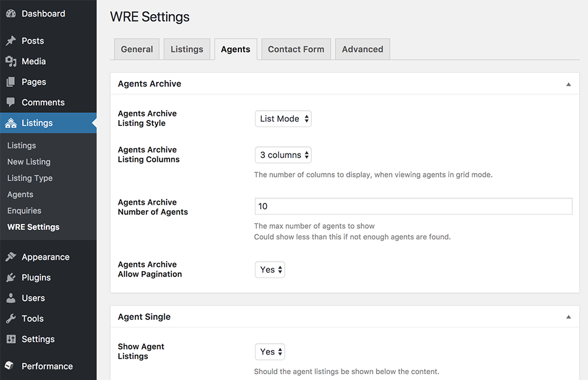This screenshot has width=588, height=380.
Task: Click the Number of Agents input field
Action: [413, 206]
